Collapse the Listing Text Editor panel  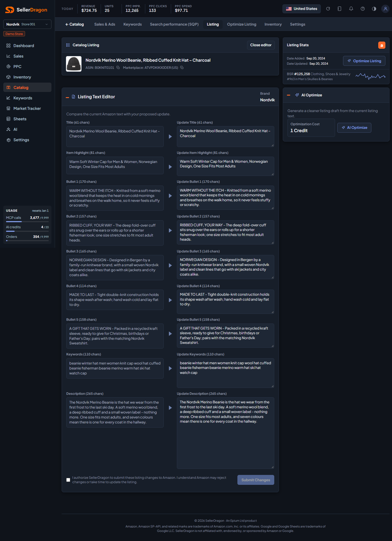pos(67,97)
